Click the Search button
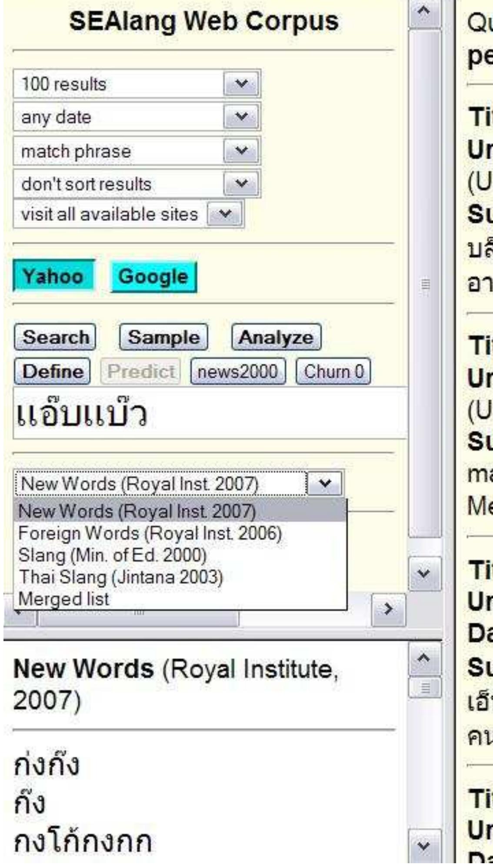The image size is (493, 868). pyautogui.click(x=55, y=338)
